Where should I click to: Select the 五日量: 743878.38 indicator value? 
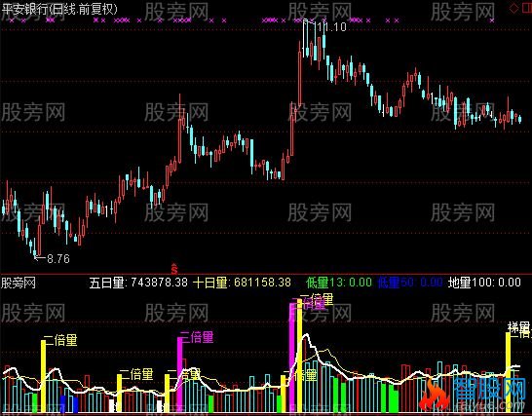(138, 283)
